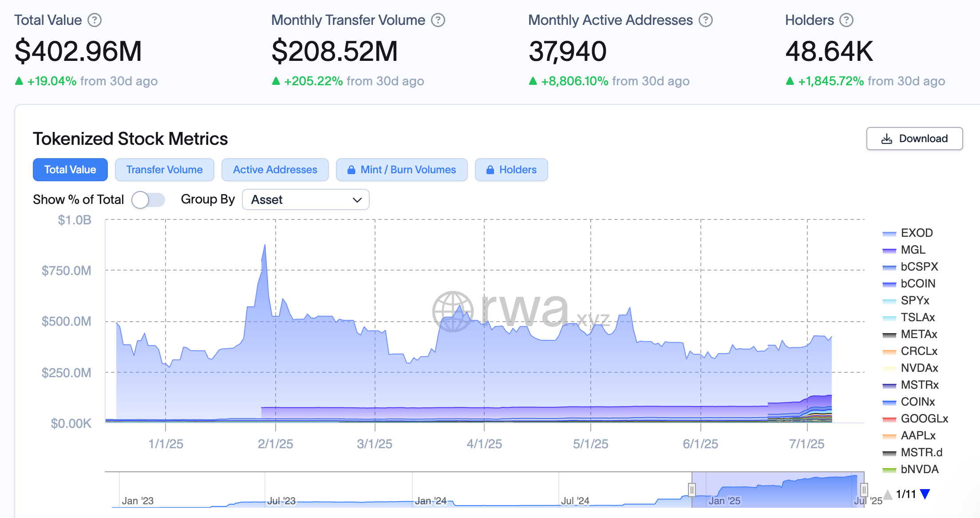This screenshot has width=980, height=518.
Task: Go to previous legend page arrow
Action: tap(888, 494)
